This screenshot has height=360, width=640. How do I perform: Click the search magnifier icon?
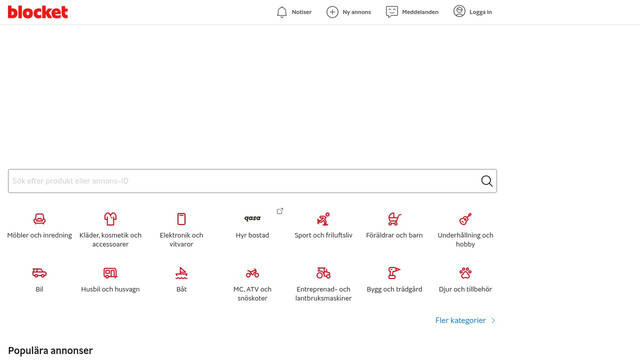click(x=487, y=181)
